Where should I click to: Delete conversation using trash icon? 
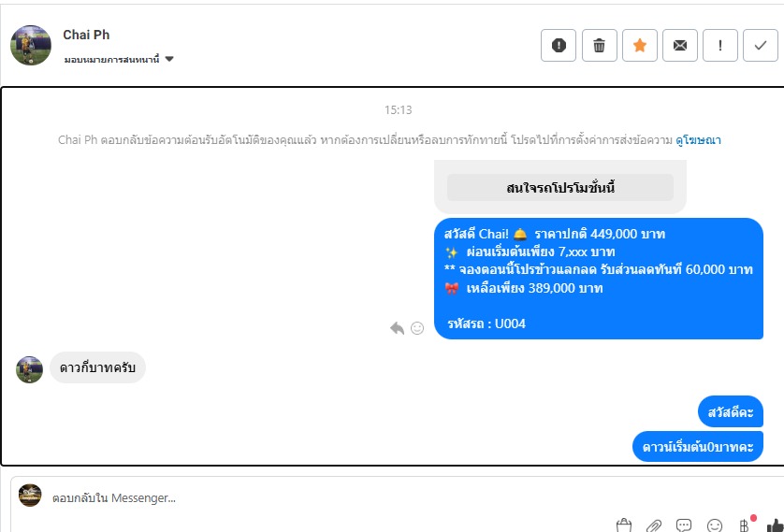(x=599, y=46)
